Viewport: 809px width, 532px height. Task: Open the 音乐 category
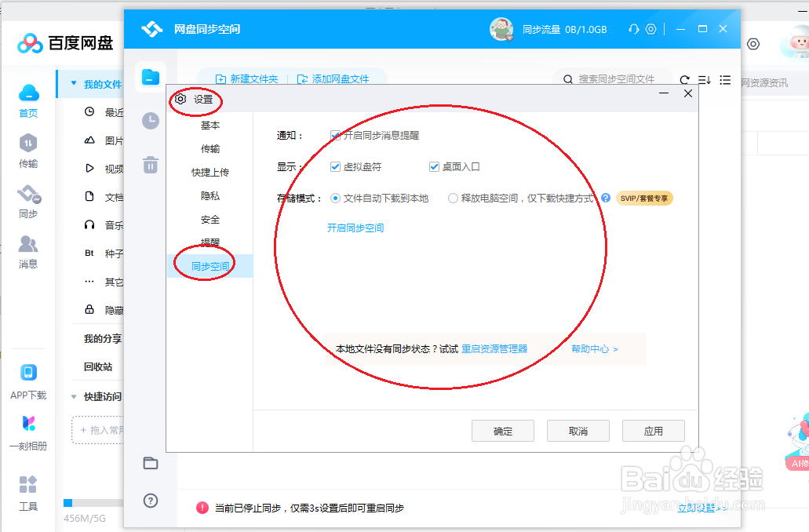[104, 225]
